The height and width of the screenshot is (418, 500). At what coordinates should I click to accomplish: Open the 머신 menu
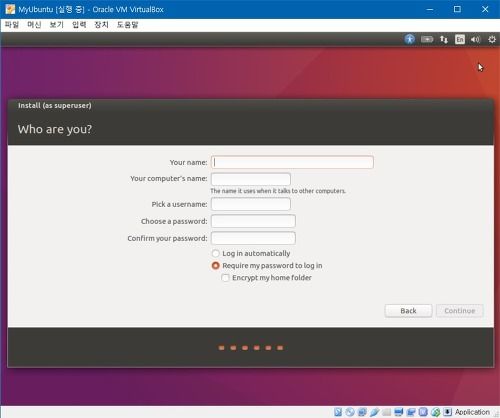pos(34,24)
